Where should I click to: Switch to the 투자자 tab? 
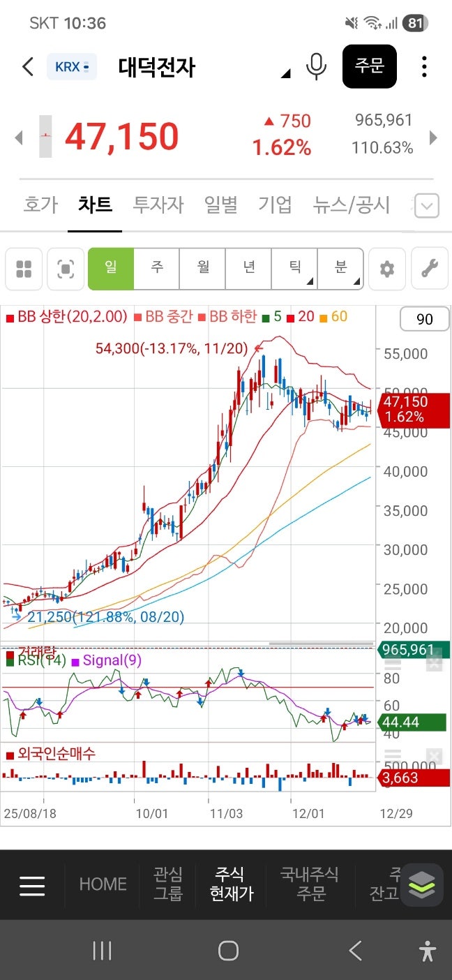pyautogui.click(x=158, y=205)
